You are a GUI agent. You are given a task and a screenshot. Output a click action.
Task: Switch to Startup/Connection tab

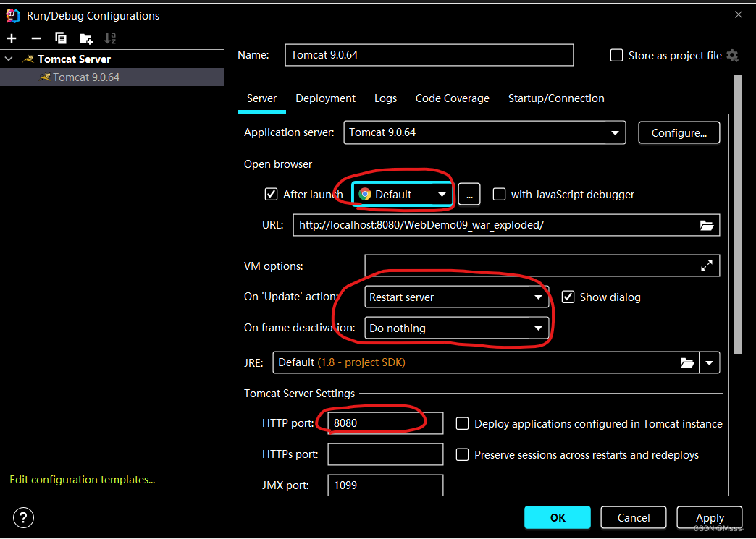(556, 98)
